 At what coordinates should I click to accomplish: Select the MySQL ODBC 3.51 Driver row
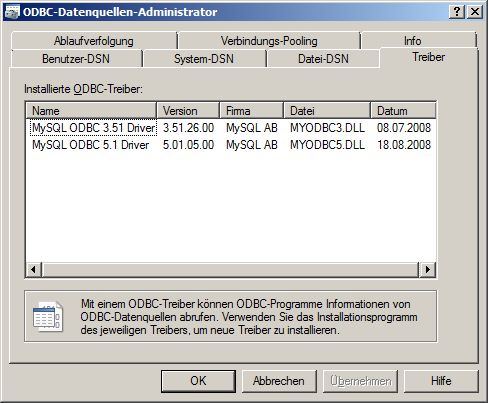coord(231,128)
